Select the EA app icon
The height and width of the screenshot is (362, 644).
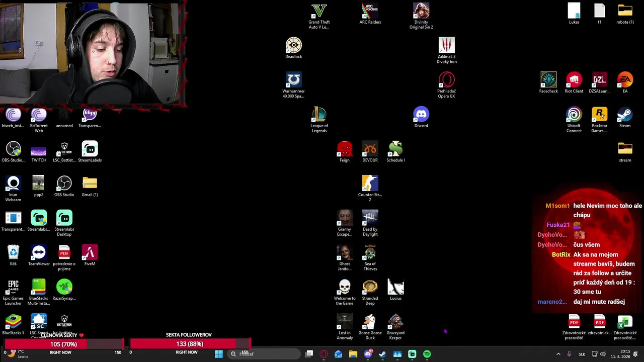point(625,83)
